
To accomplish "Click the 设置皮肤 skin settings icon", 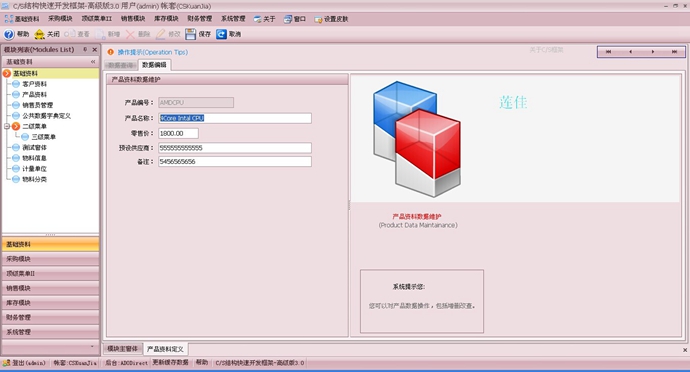I will point(318,19).
